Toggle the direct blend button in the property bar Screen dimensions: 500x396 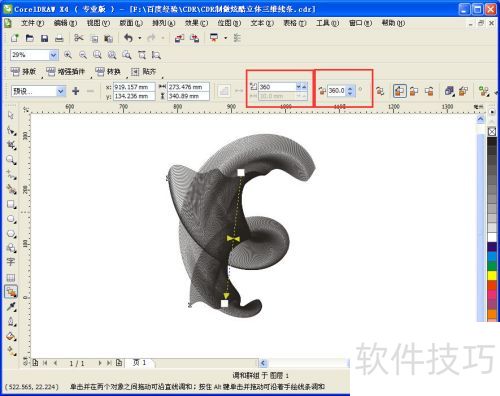click(x=399, y=91)
